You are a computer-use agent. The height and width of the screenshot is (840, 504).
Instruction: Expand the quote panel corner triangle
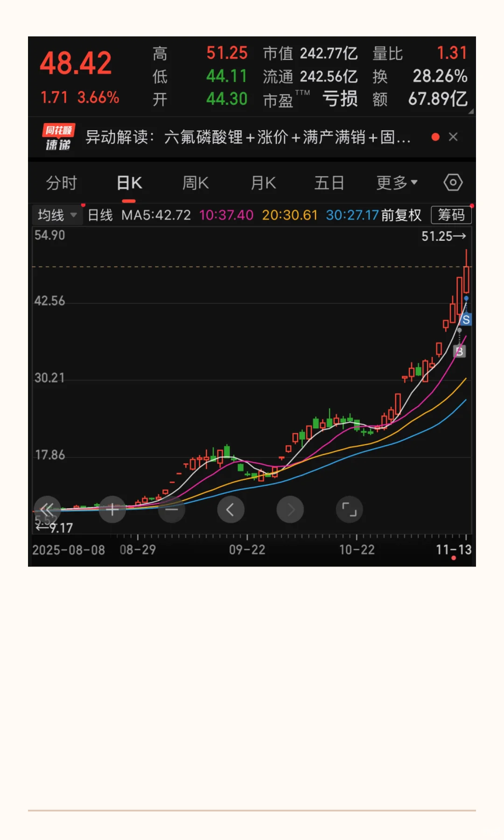coord(471,111)
